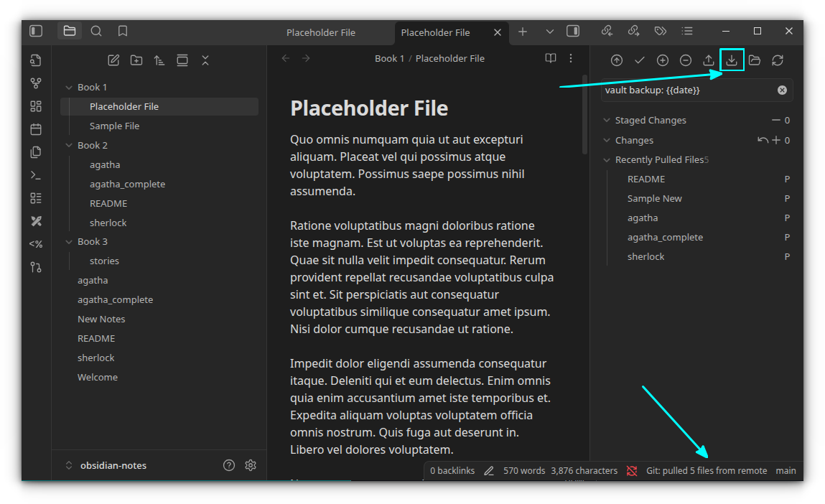Viewport: 825px width, 504px height.
Task: Create new note in file explorer
Action: click(x=113, y=60)
